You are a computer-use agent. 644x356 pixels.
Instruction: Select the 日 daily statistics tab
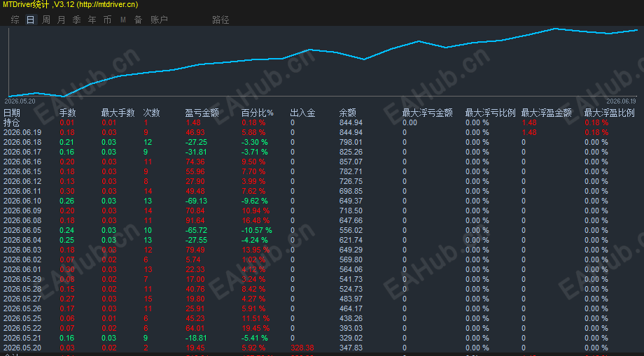tap(30, 20)
